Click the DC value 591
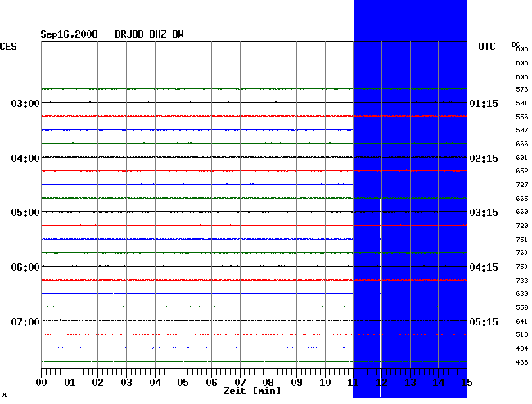The width and height of the screenshot is (532, 404). pyautogui.click(x=522, y=103)
